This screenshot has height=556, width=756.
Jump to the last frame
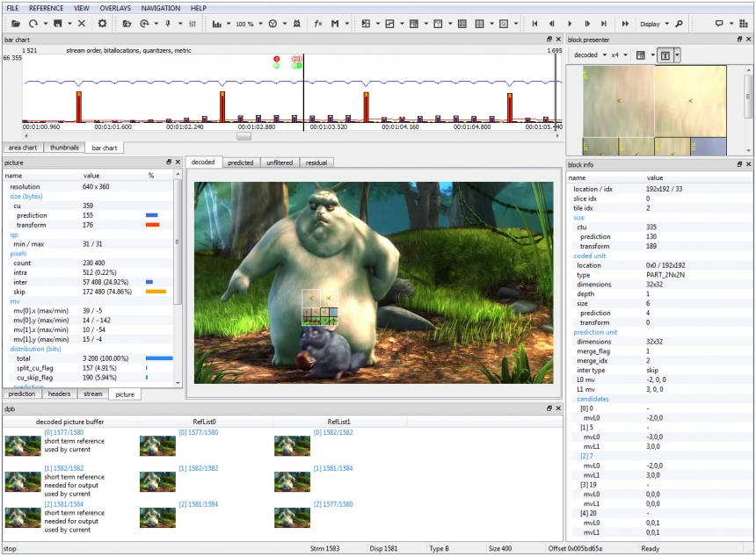(x=604, y=24)
